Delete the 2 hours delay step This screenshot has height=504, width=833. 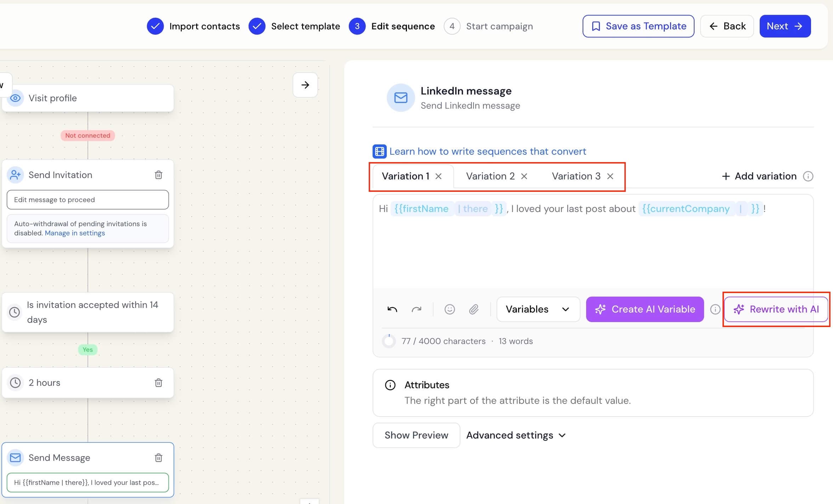(x=158, y=383)
